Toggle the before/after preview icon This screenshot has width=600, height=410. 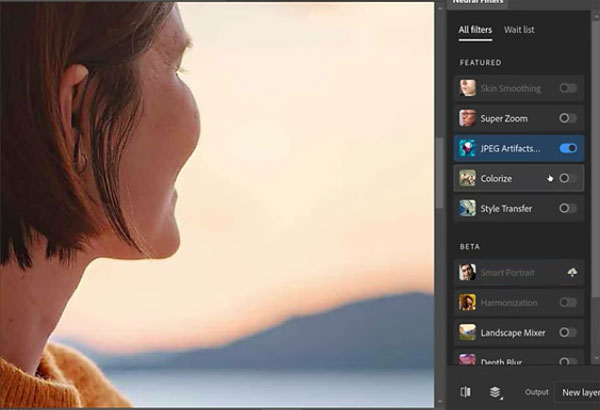click(466, 392)
